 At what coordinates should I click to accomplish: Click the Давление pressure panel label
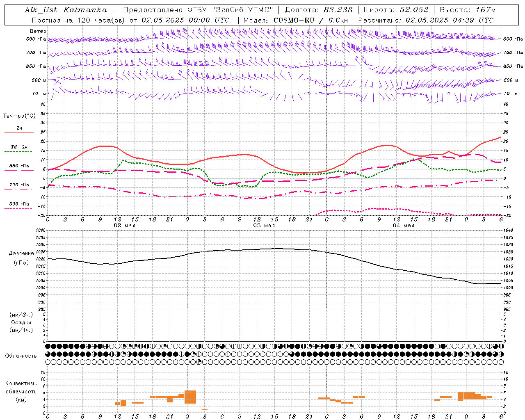(21, 253)
